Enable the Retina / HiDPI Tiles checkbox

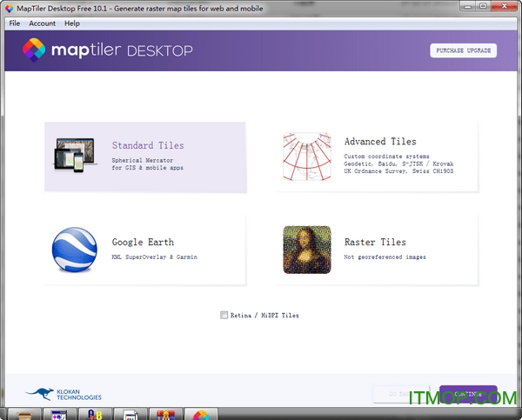coord(224,315)
